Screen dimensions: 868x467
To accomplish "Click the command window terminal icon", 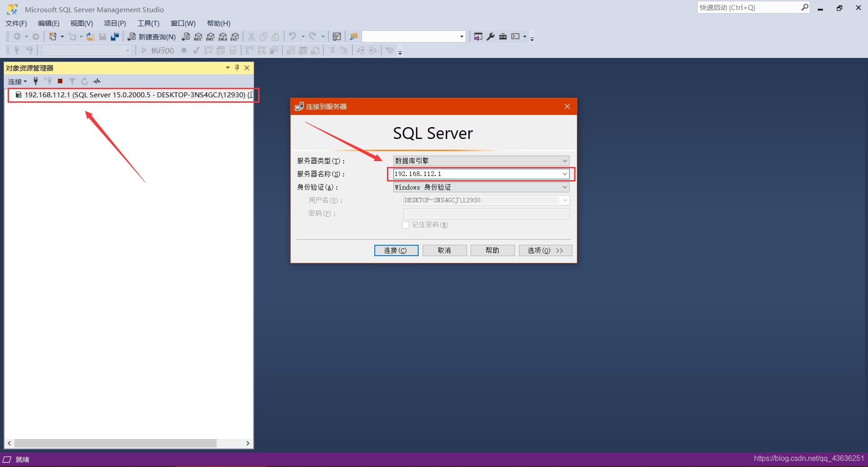I will 515,37.
